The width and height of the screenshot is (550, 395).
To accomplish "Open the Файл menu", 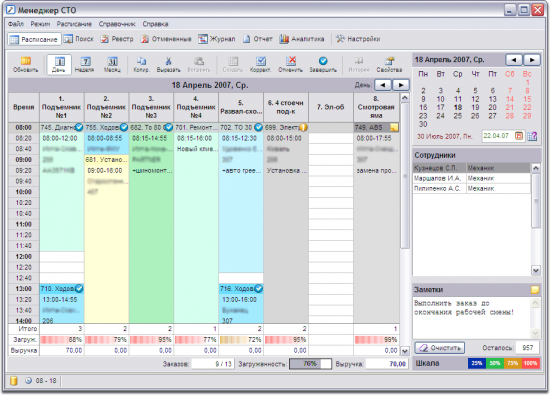I will pos(16,24).
